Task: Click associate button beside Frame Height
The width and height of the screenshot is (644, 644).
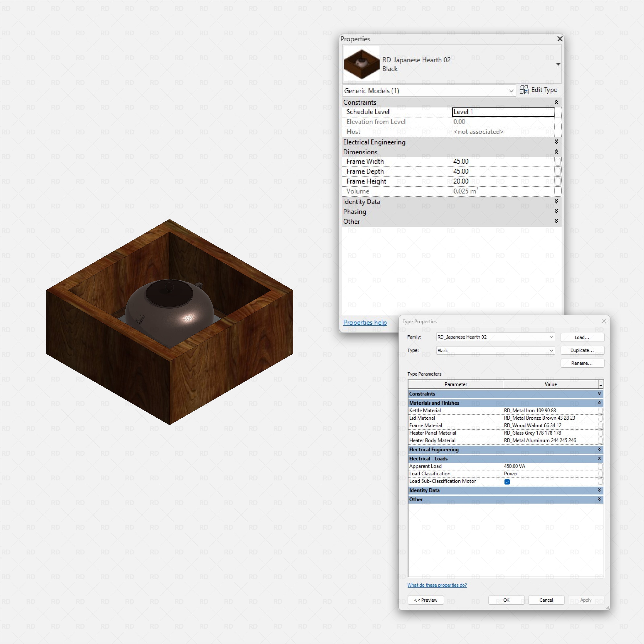Action: click(558, 182)
